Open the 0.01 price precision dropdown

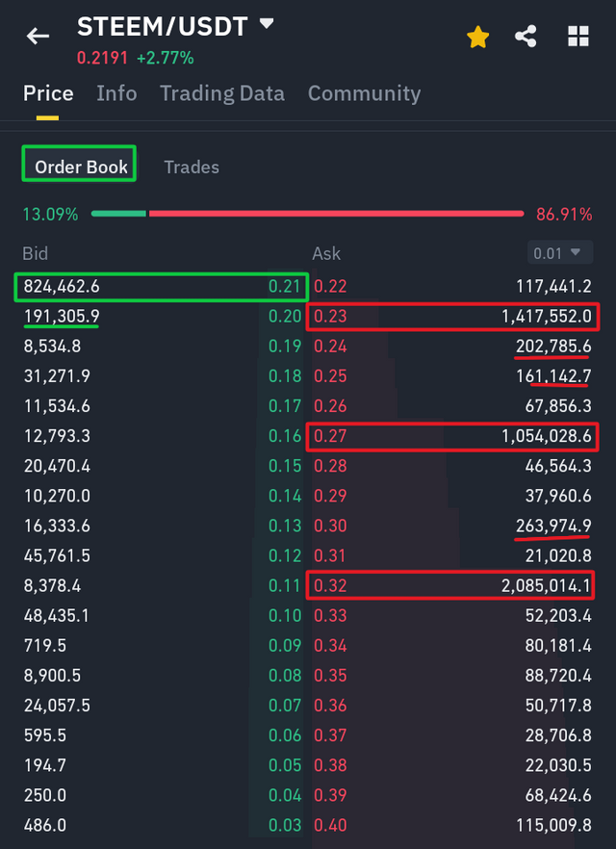[560, 253]
